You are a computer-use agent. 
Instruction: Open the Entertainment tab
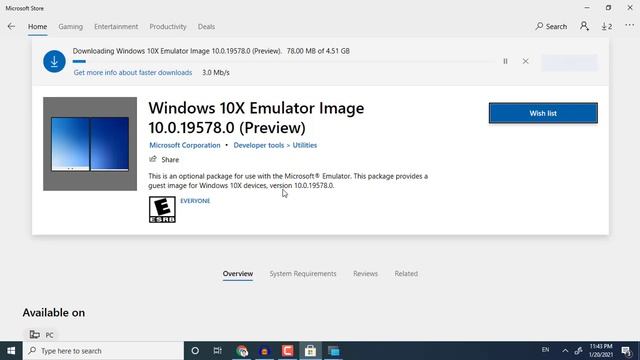click(116, 27)
